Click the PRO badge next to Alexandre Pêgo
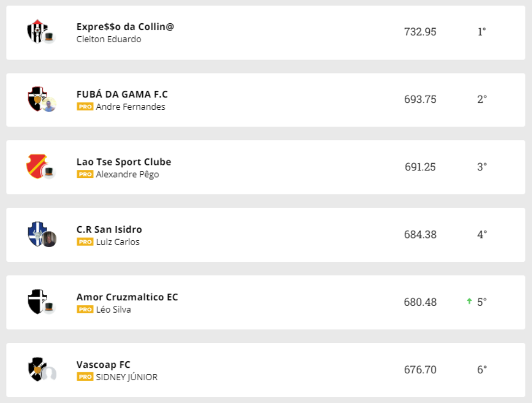The image size is (532, 403). (85, 174)
